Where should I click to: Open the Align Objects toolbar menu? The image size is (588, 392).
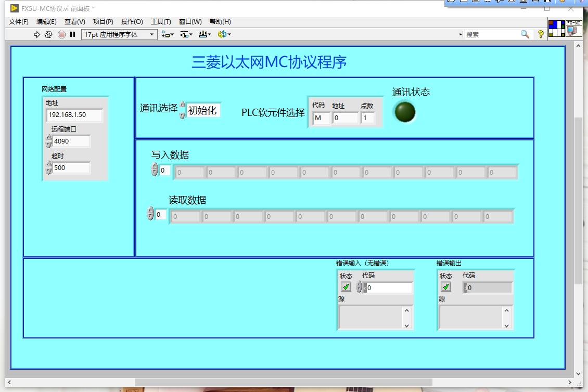(167, 34)
